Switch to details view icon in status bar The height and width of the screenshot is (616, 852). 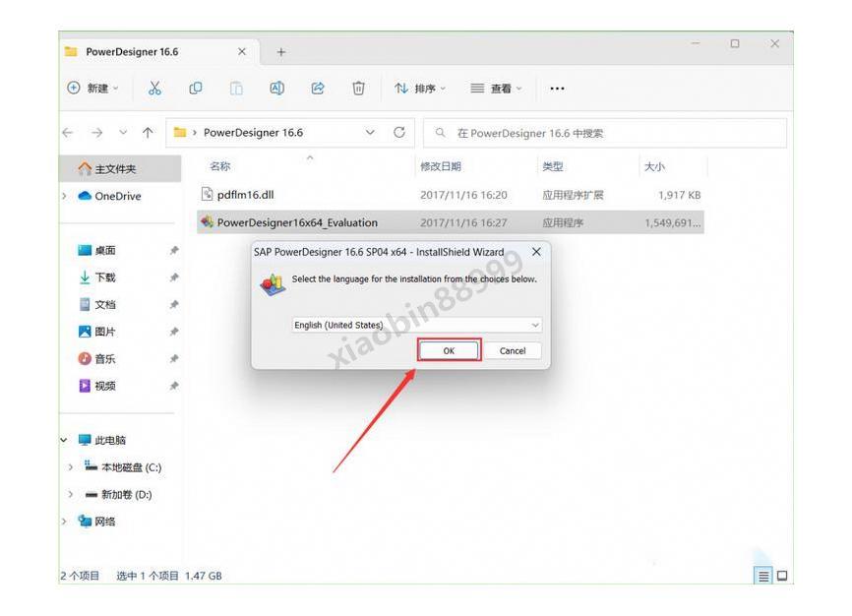pos(763,576)
